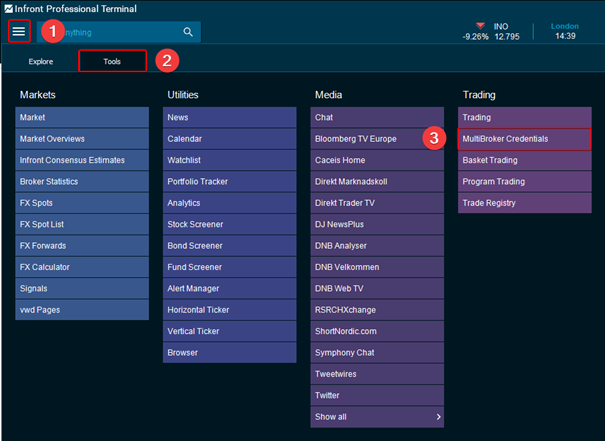Open Alert Manager

[x=230, y=289]
